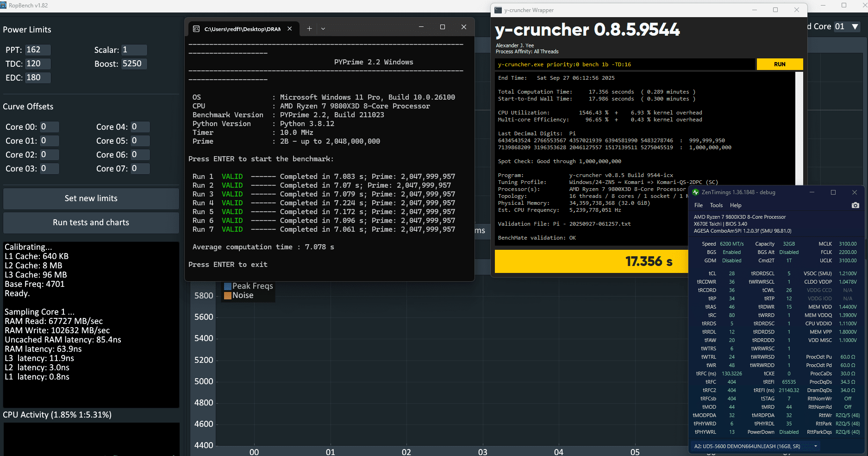Click the Spot Check: Good through 1,000,000,000 line
The width and height of the screenshot is (868, 456).
point(560,161)
